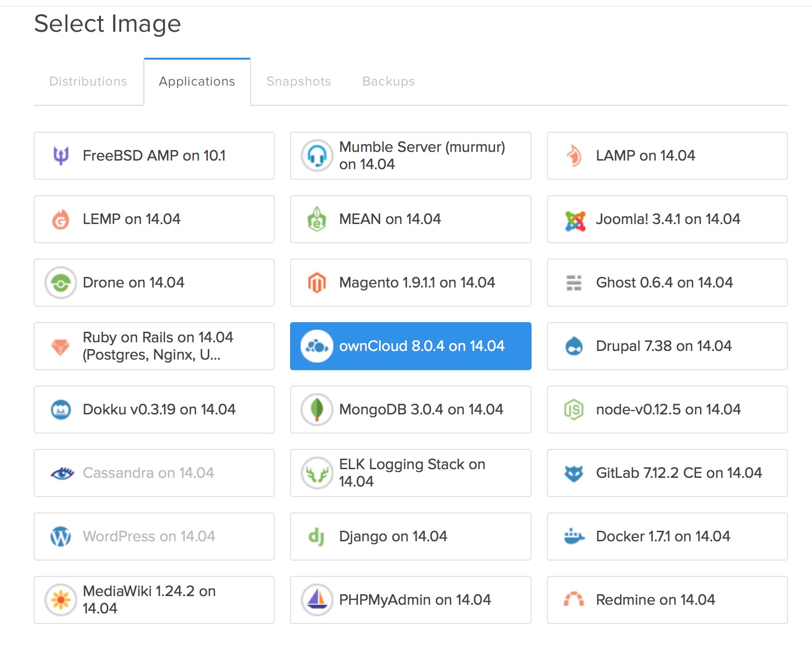The width and height of the screenshot is (812, 649).
Task: Select LEMP on 14.04 label
Action: [x=131, y=219]
